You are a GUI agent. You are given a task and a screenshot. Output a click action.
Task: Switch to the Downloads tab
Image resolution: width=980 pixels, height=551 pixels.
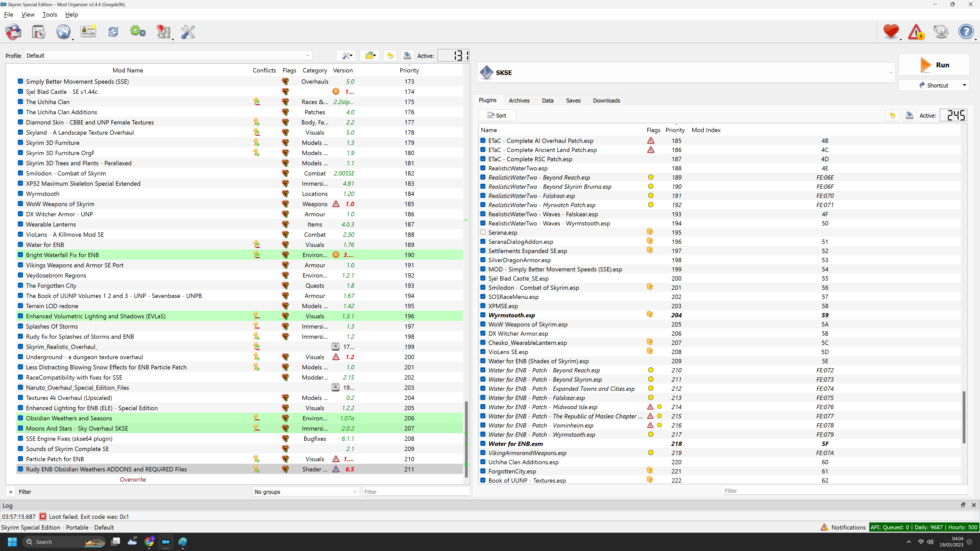click(x=606, y=101)
